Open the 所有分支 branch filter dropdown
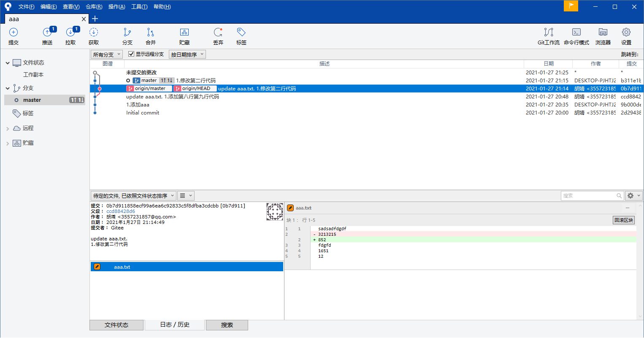The width and height of the screenshot is (644, 338). pos(107,55)
